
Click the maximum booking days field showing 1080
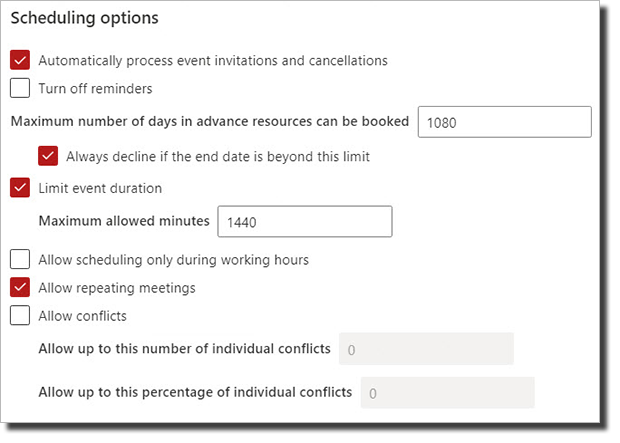point(505,122)
